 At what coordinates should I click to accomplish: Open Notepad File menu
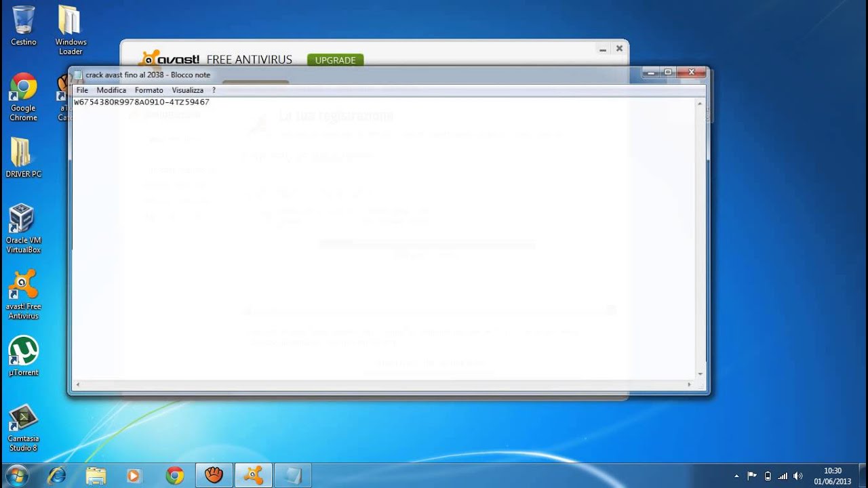82,90
